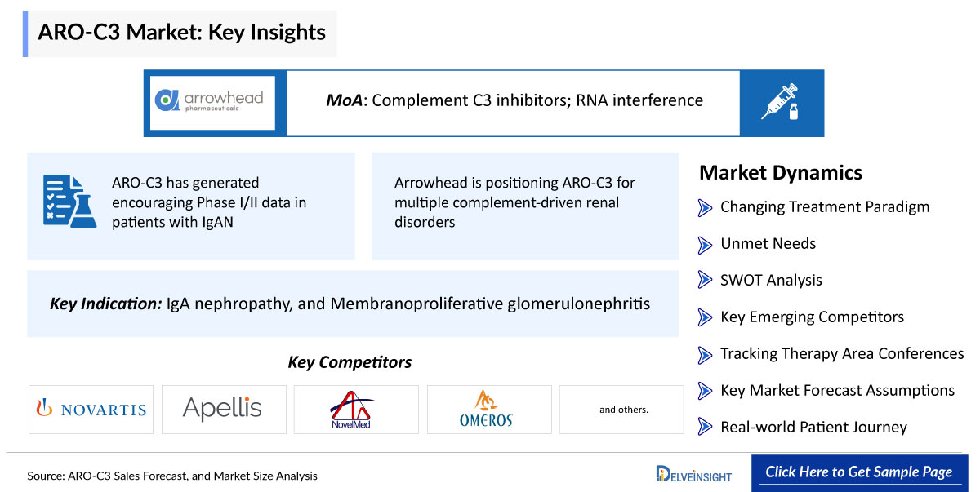Open Key Market Forecast Assumptions
The width and height of the screenshot is (980, 492).
click(x=837, y=391)
